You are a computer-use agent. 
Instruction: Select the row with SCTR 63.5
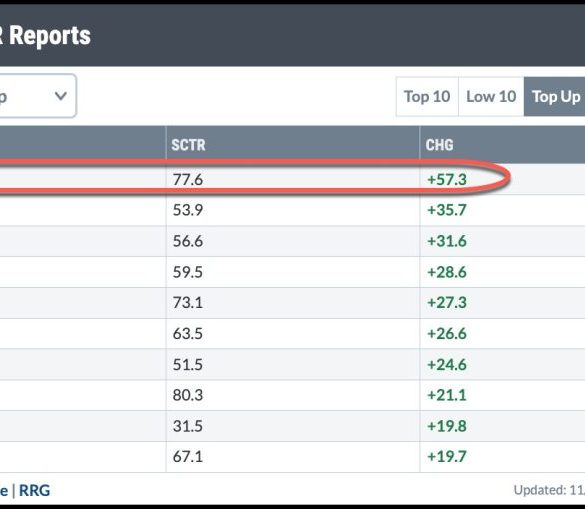[292, 334]
